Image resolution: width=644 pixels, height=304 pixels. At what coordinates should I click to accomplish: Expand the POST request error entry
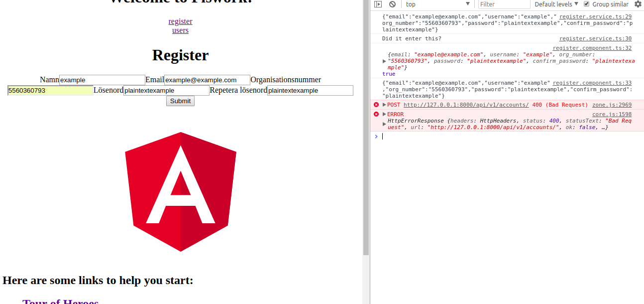[x=384, y=105]
